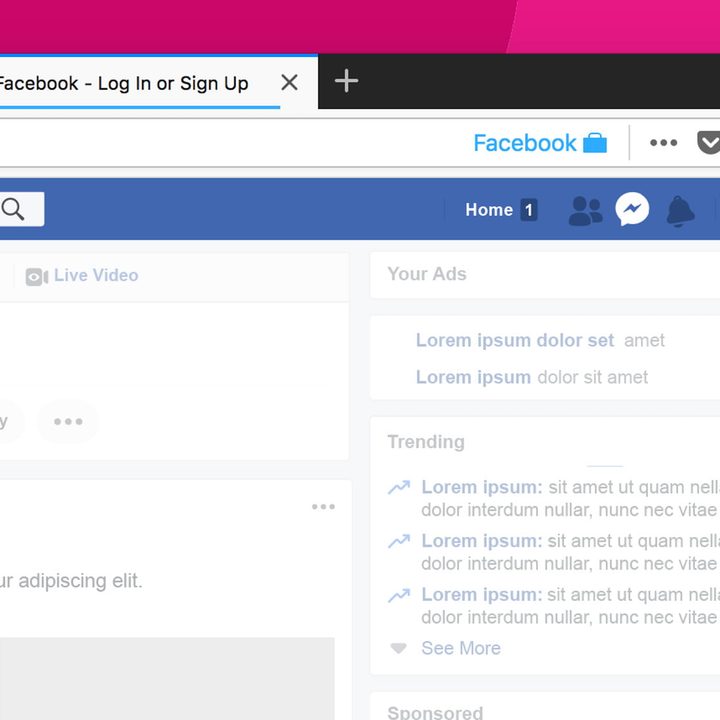Image resolution: width=720 pixels, height=720 pixels.
Task: Open the new tab plus button
Action: click(346, 82)
